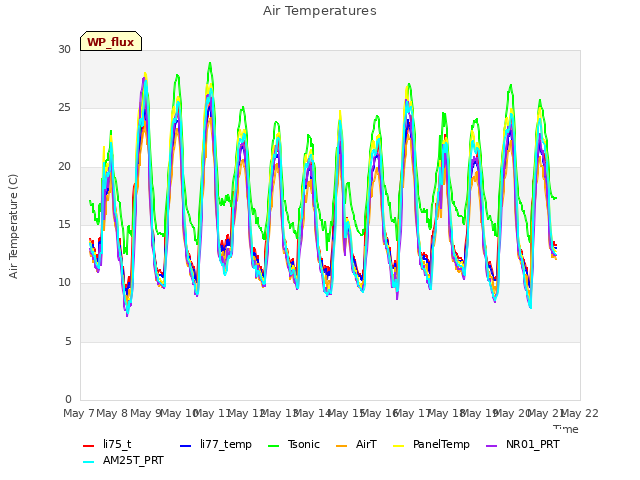This screenshot has height=480, width=640.
Task: Click the purple NR01_PRT legend color marker
Action: (492, 446)
